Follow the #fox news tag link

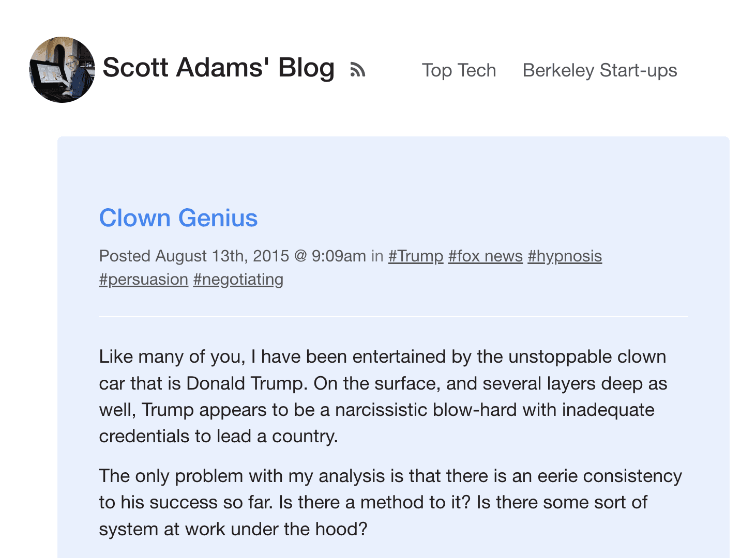click(x=486, y=256)
